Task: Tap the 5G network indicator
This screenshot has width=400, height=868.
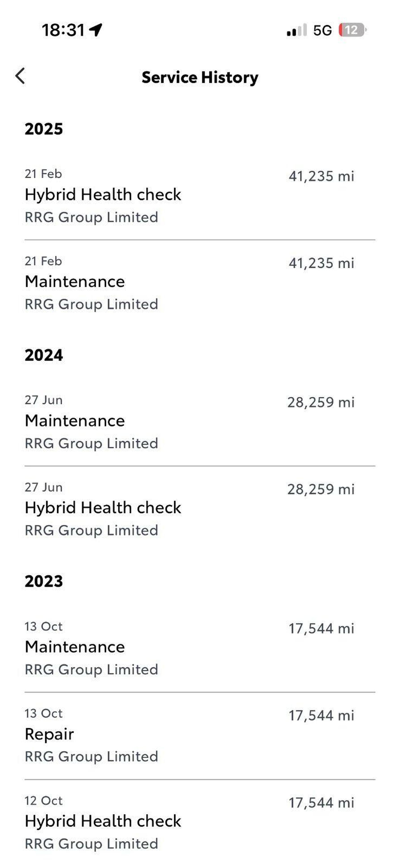Action: pos(322,30)
